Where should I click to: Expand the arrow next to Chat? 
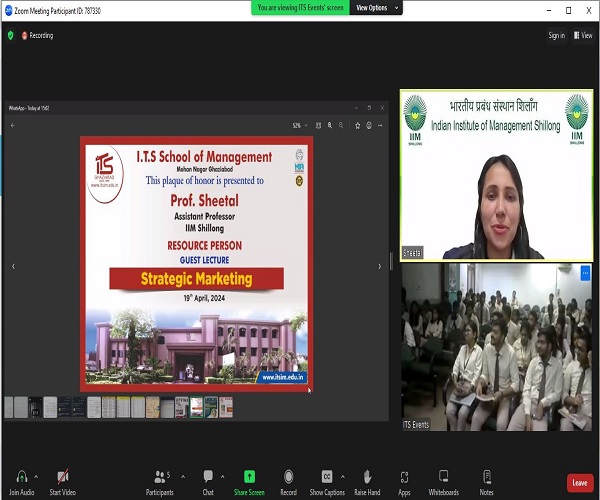click(222, 477)
